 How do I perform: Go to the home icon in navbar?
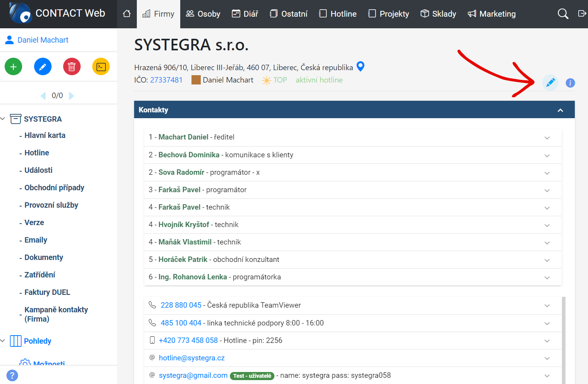(127, 14)
